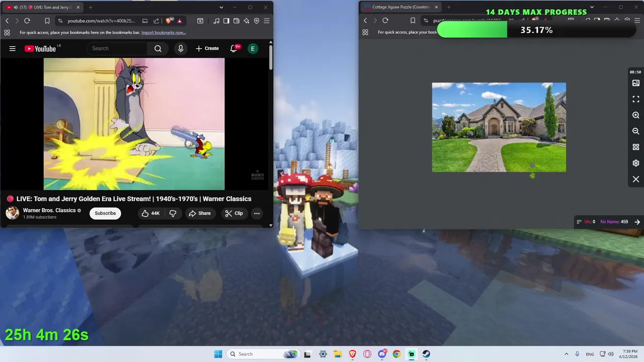
Task: Open Brave VPN shield icon
Action: click(257, 21)
